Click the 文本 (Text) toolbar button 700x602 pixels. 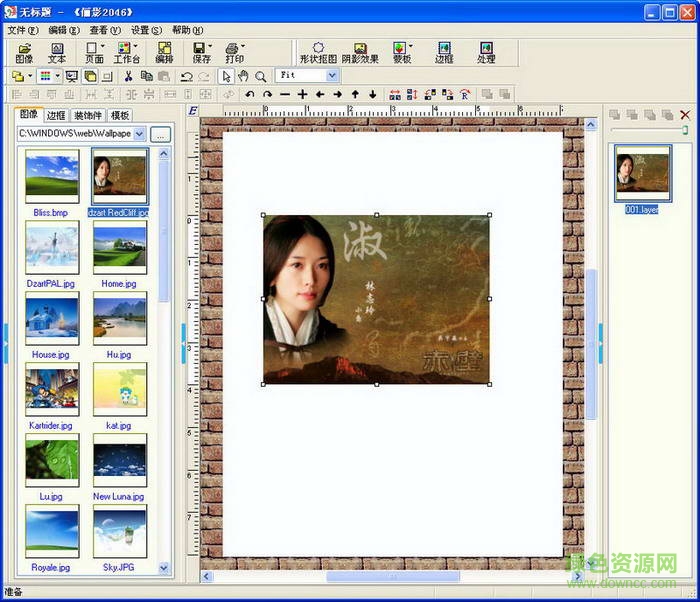pyautogui.click(x=57, y=52)
